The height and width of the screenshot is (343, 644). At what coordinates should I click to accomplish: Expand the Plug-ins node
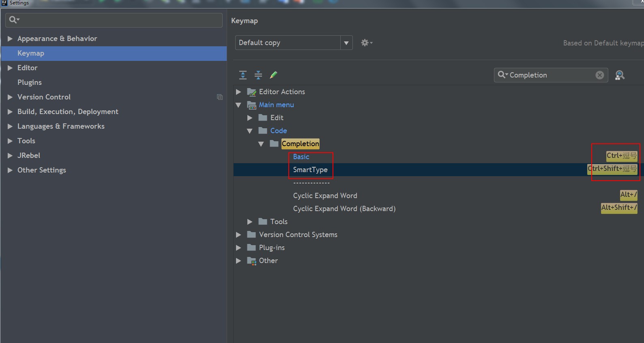point(238,248)
